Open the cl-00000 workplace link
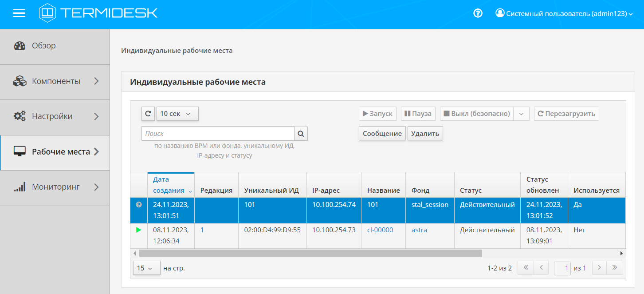Viewport: 644px width, 294px height. pyautogui.click(x=380, y=230)
